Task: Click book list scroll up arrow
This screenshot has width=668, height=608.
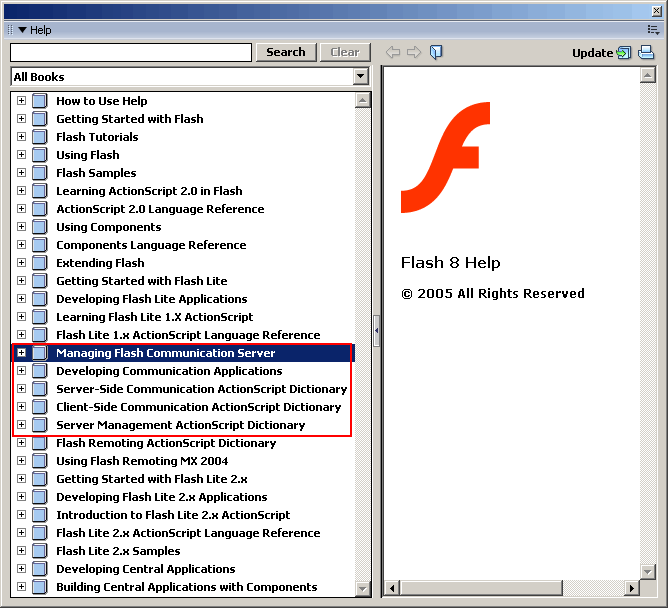Action: point(363,101)
